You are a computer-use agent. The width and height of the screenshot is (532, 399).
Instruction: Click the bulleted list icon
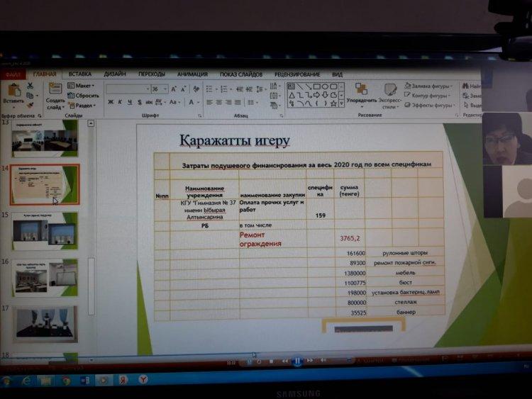point(209,89)
